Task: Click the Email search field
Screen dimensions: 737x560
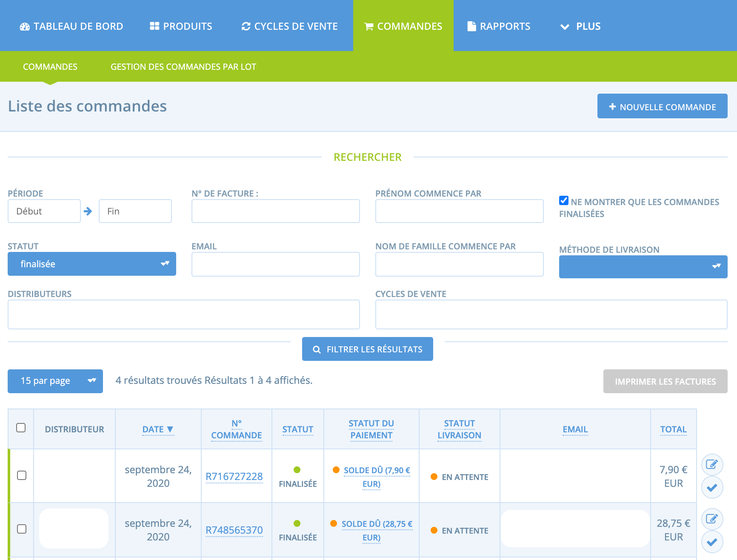Action: tap(276, 264)
